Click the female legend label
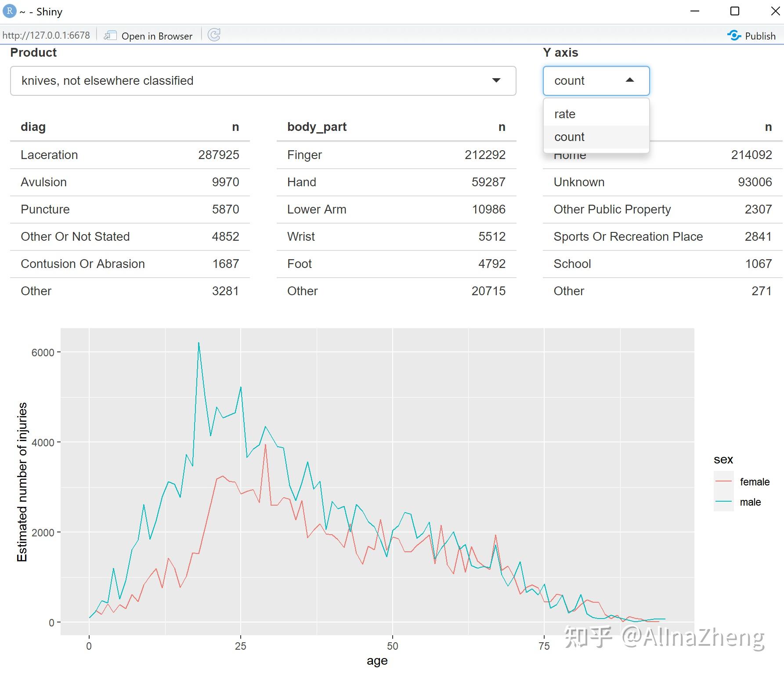The width and height of the screenshot is (784, 673). (x=755, y=482)
